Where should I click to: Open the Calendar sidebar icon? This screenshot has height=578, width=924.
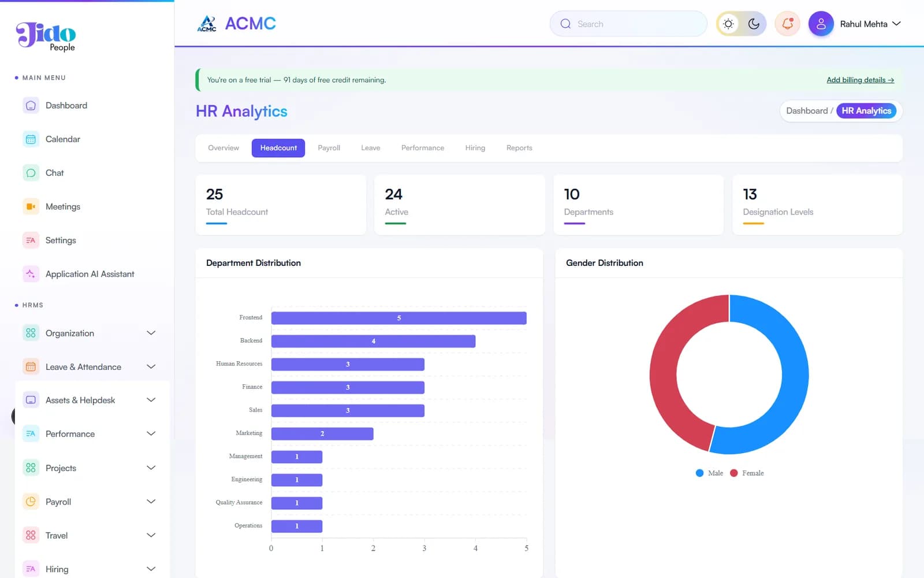pyautogui.click(x=31, y=139)
